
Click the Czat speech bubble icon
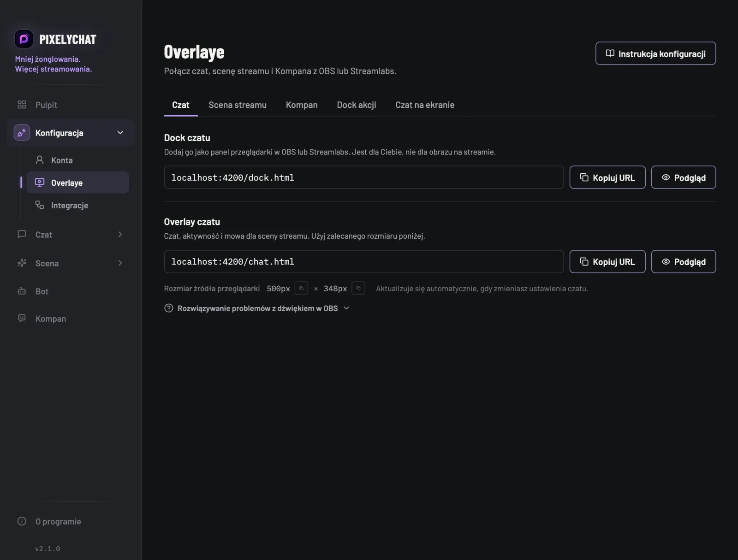22,234
